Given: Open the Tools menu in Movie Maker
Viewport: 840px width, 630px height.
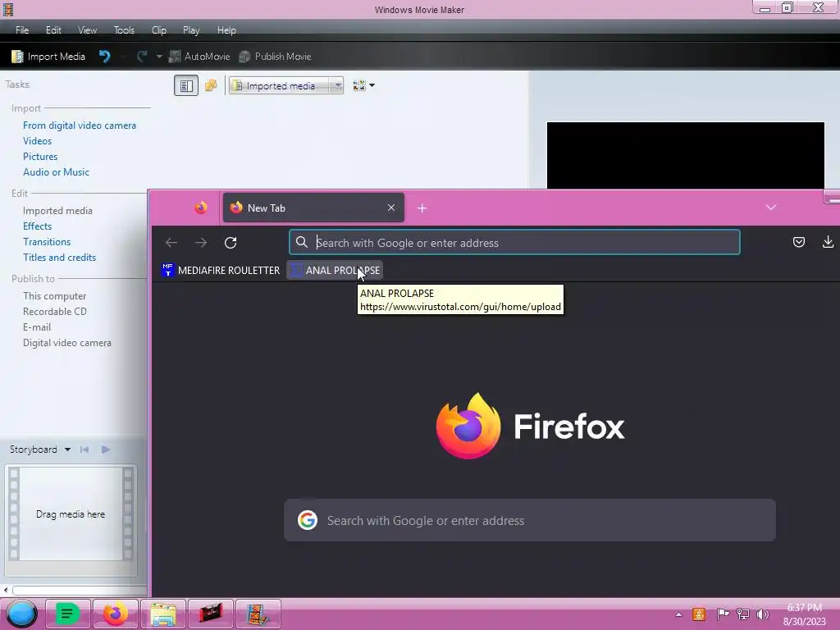Looking at the screenshot, I should (124, 30).
